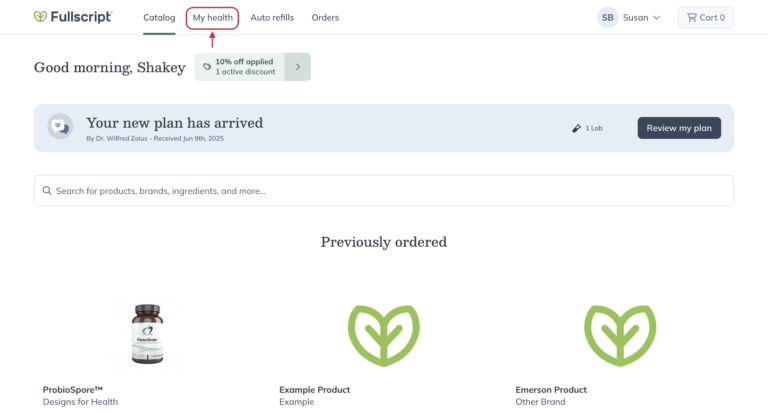This screenshot has height=414, width=768.
Task: Click the ProbioSpore product name link
Action: tap(73, 389)
